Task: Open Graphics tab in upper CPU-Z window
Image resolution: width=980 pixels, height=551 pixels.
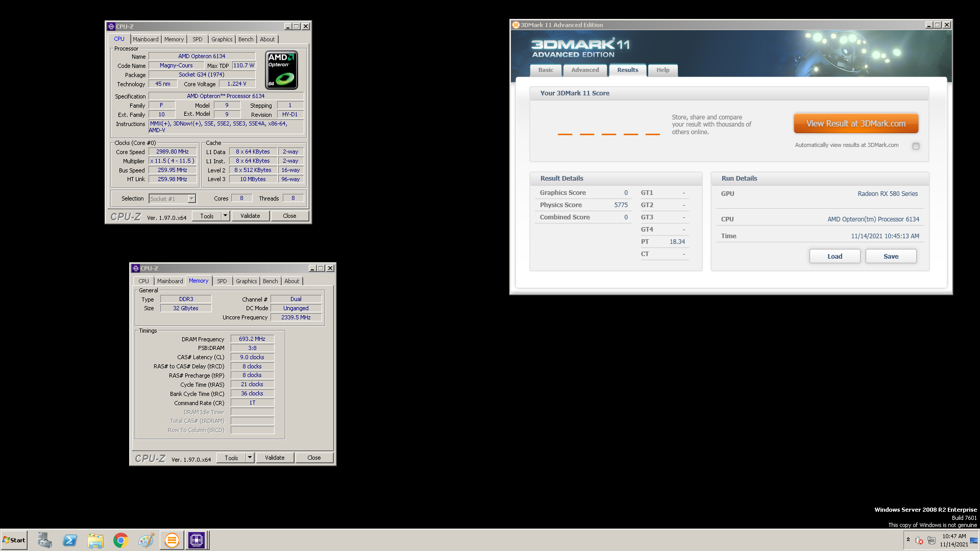Action: coord(222,39)
